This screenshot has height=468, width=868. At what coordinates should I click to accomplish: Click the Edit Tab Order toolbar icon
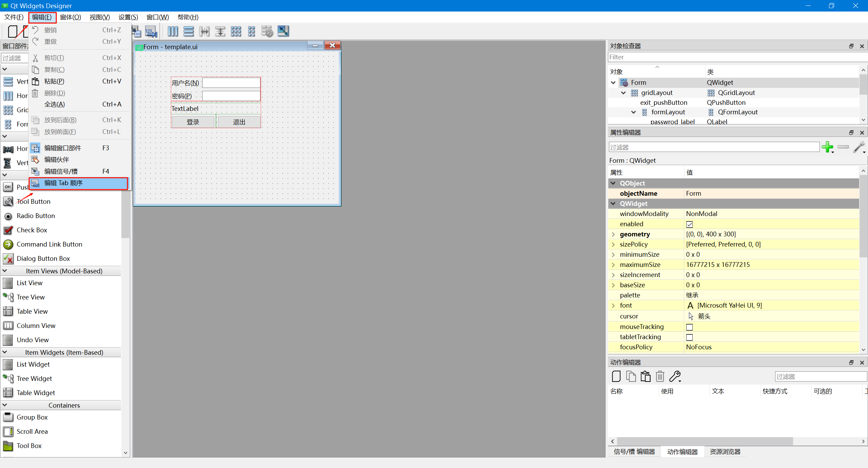point(151,32)
